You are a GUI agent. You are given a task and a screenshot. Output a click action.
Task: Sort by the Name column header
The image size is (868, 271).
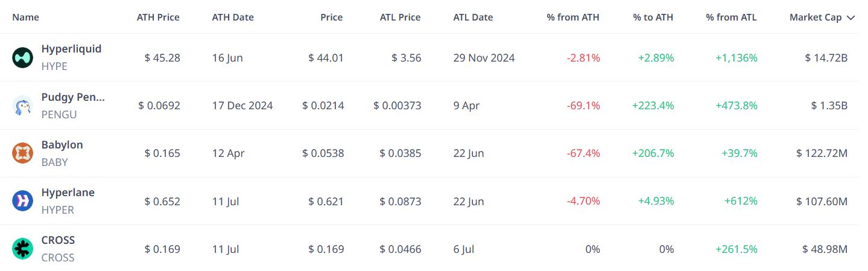pyautogui.click(x=25, y=18)
